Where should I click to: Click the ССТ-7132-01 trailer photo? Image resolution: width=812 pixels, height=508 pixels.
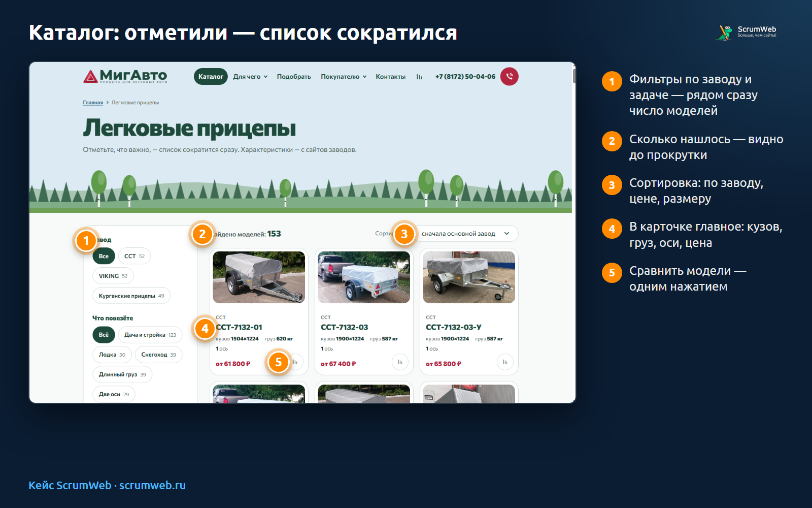point(259,277)
